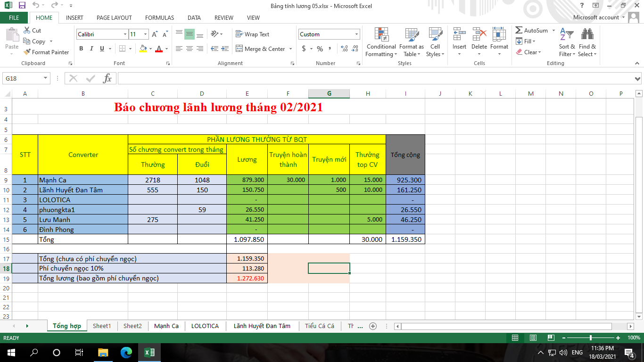Toggle Wrap Text for the cell

click(252, 34)
